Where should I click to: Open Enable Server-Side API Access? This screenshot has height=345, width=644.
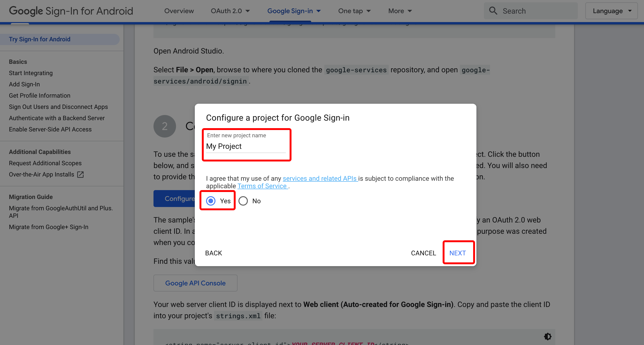point(50,129)
